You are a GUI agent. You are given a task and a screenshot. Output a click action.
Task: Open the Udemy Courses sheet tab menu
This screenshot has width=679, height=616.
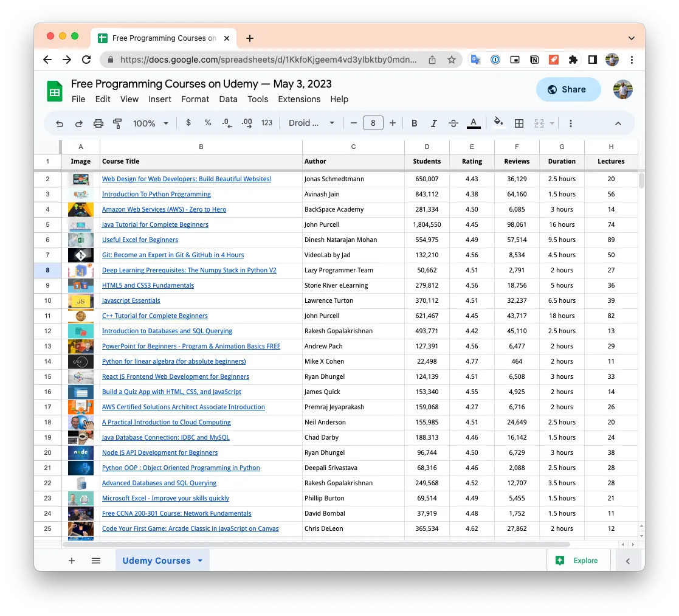[x=200, y=560]
